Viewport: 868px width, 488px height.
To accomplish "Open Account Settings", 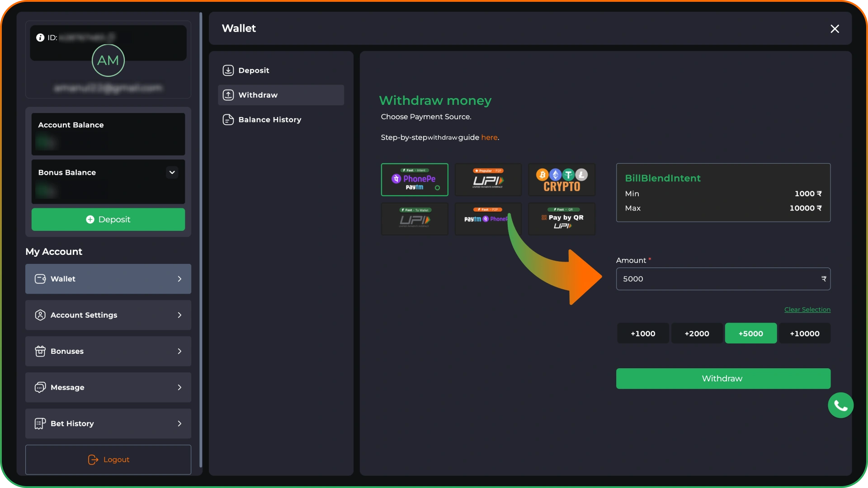I will tap(108, 315).
